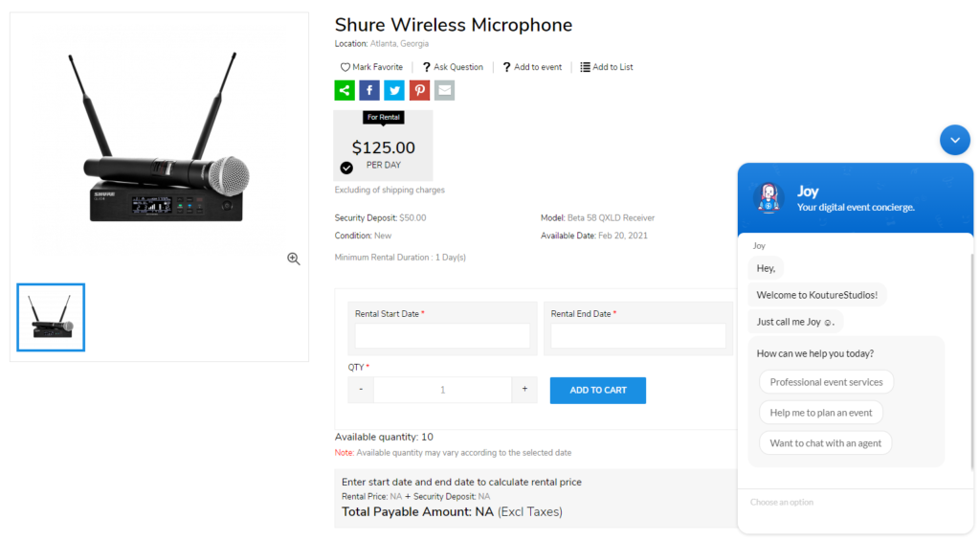Share product via email icon
This screenshot has height=542, width=980.
pos(444,91)
